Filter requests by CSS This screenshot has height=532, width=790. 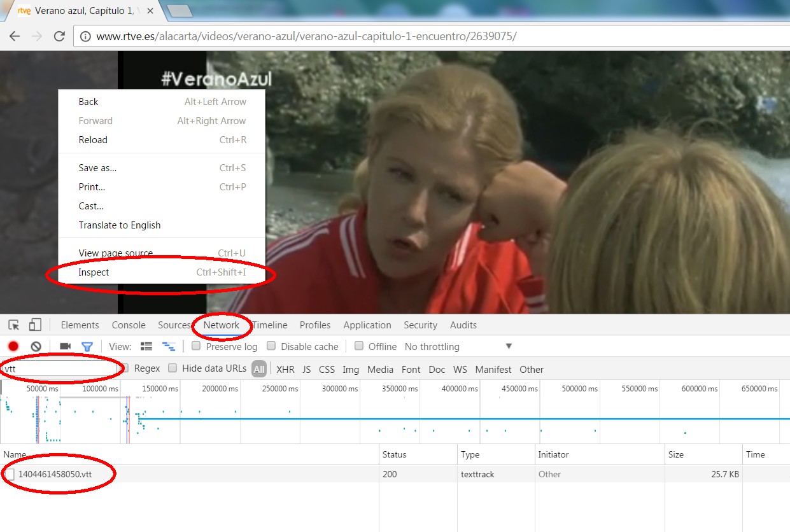click(327, 369)
